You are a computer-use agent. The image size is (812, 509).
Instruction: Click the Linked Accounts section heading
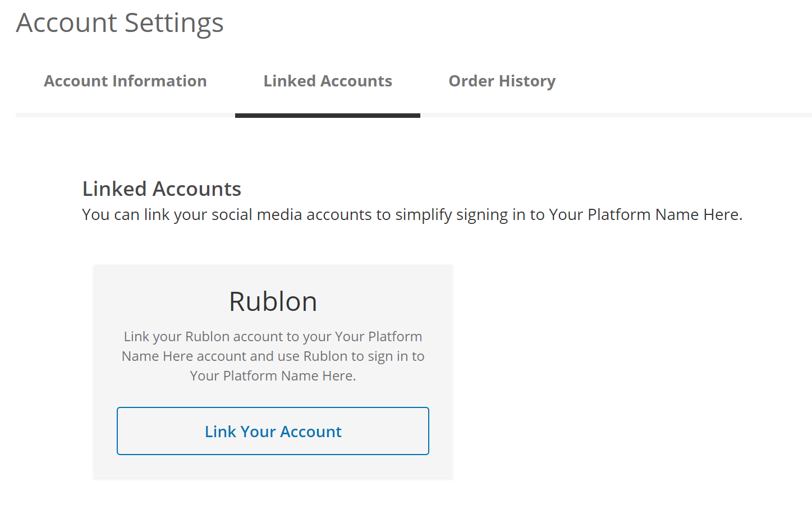click(x=162, y=189)
